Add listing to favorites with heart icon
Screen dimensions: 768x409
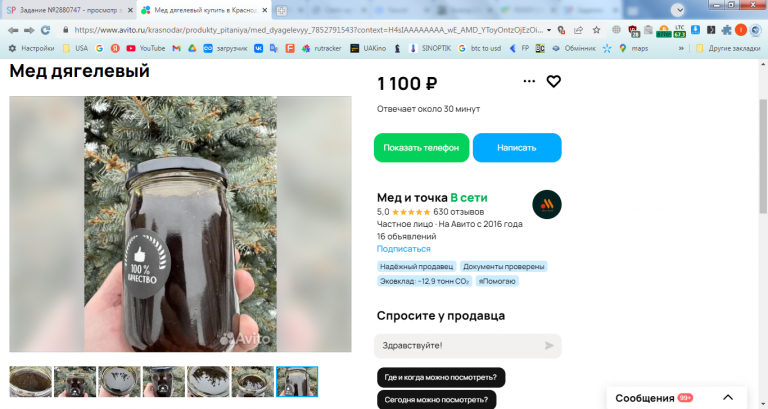553,81
